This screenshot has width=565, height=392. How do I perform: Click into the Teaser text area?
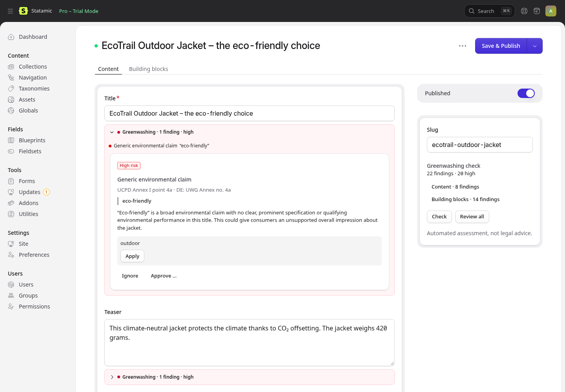(250, 343)
